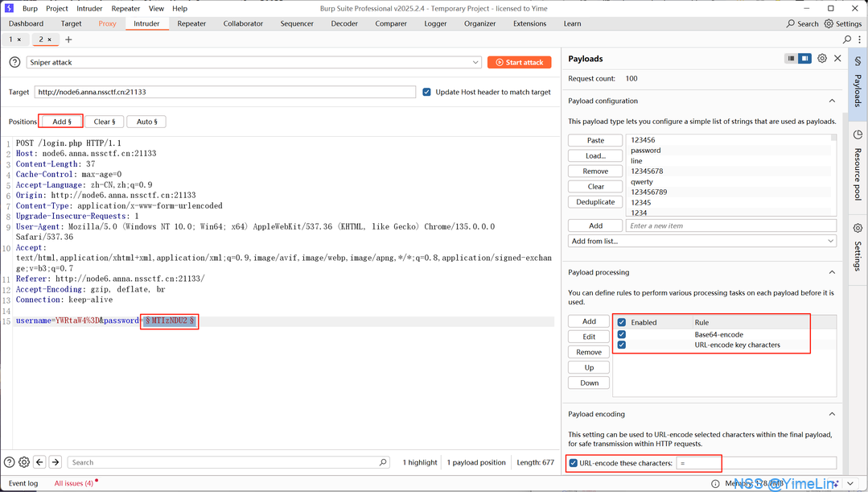This screenshot has width=868, height=492.
Task: Open the Burp menu
Action: pyautogui.click(x=30, y=8)
